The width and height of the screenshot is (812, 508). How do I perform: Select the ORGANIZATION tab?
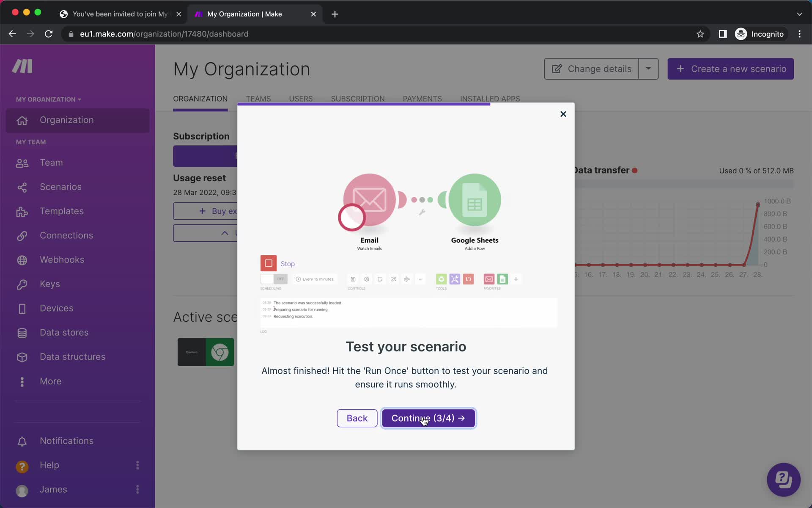point(200,98)
